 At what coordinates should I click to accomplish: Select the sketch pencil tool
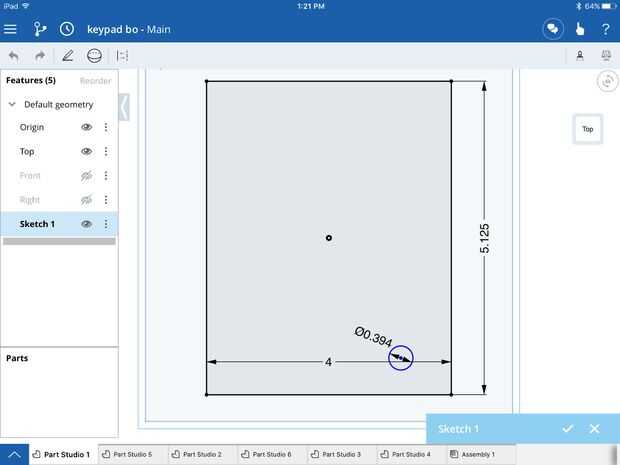[x=68, y=56]
